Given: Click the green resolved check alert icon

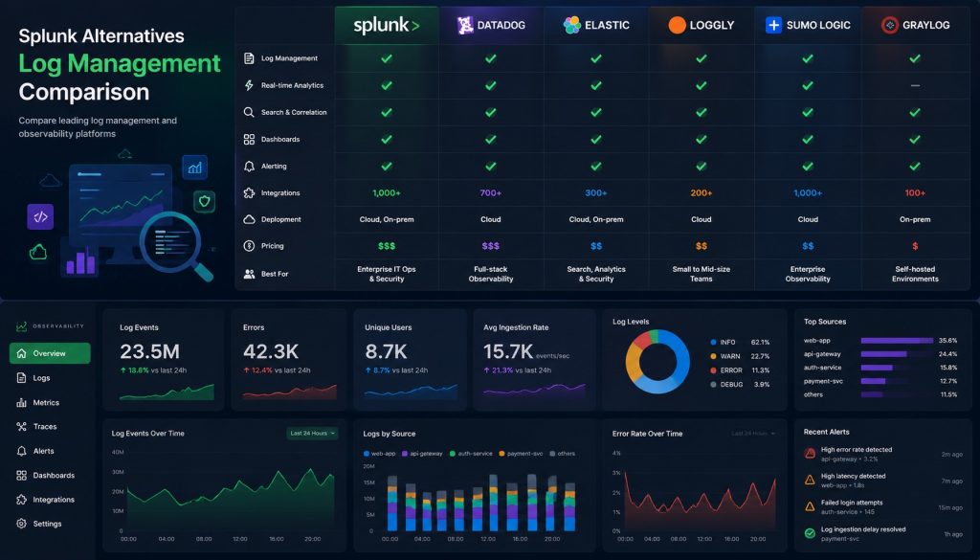Looking at the screenshot, I should [810, 533].
